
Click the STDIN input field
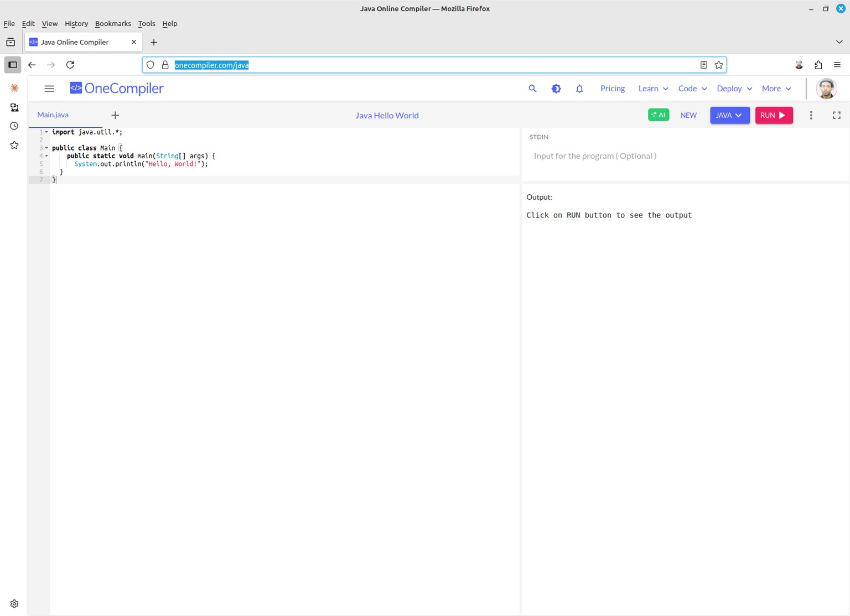685,156
